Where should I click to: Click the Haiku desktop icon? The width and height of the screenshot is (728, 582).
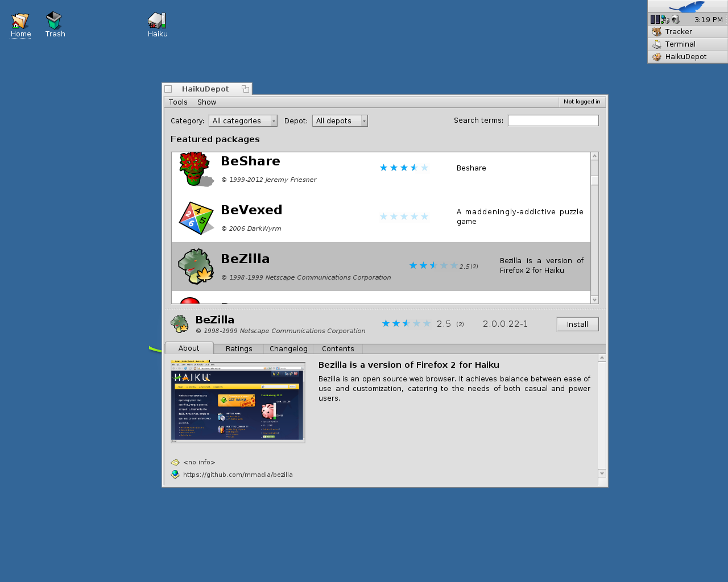coord(157,20)
